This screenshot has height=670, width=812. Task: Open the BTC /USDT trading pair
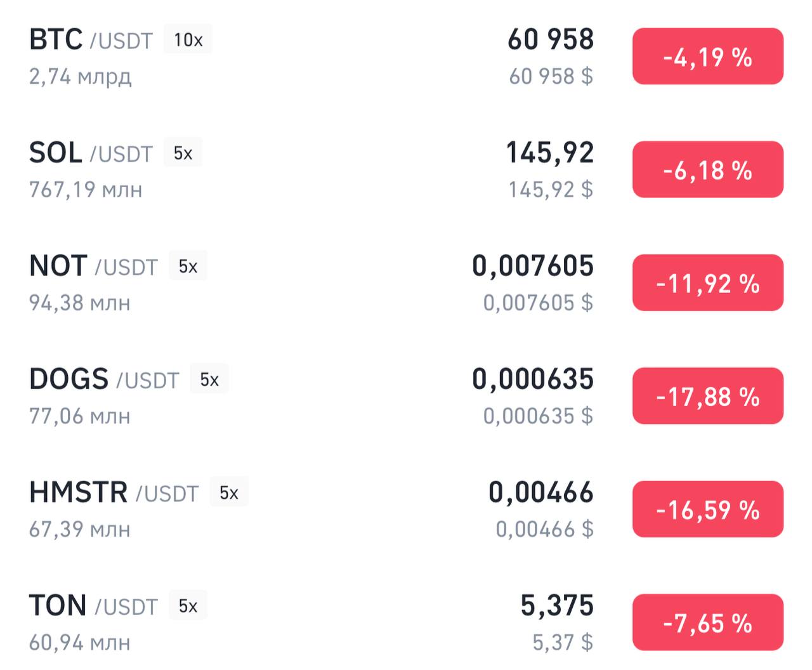(x=91, y=40)
